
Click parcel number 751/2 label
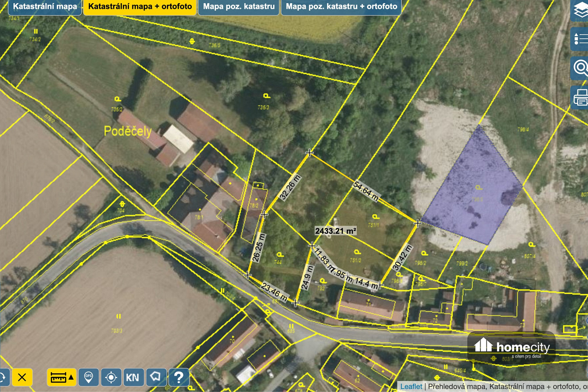pyautogui.click(x=356, y=260)
